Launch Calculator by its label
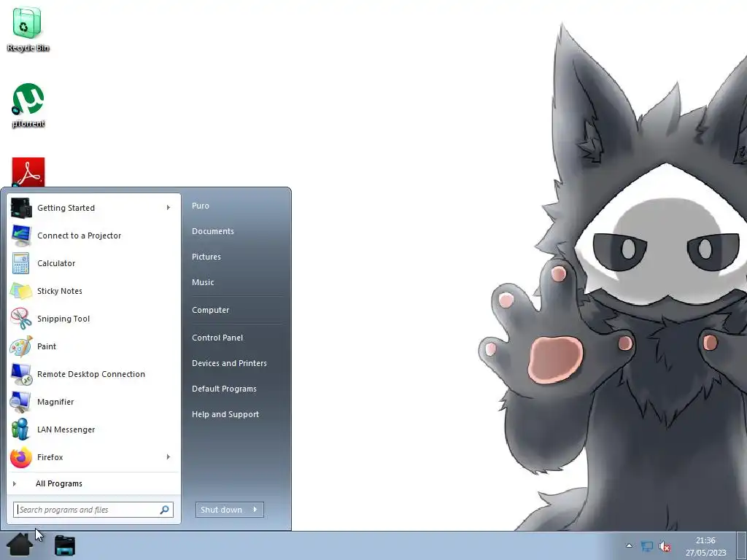Viewport: 747px width, 560px height. pos(56,263)
